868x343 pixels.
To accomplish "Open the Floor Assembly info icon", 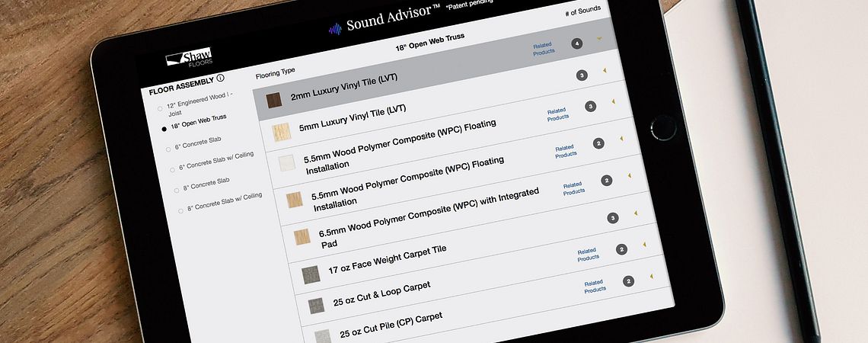I will tap(220, 79).
